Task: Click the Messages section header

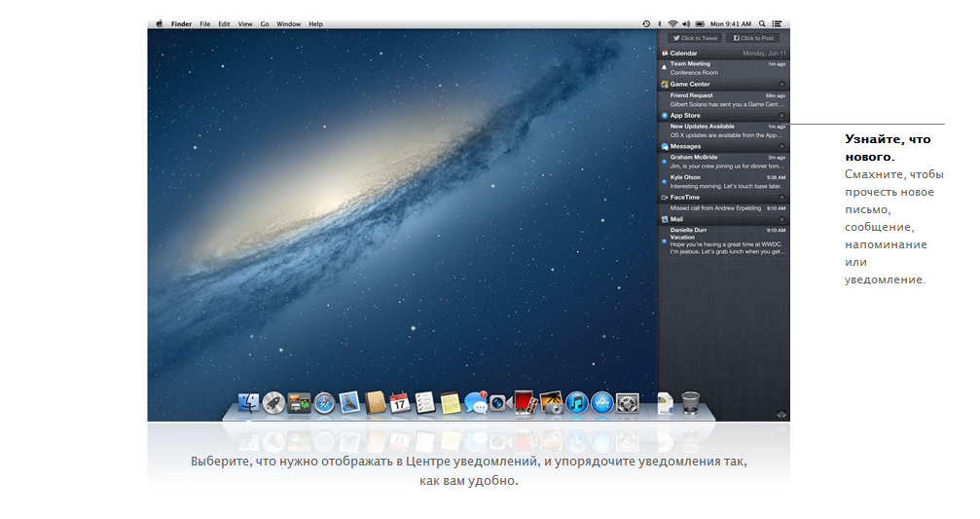Action: (x=724, y=146)
